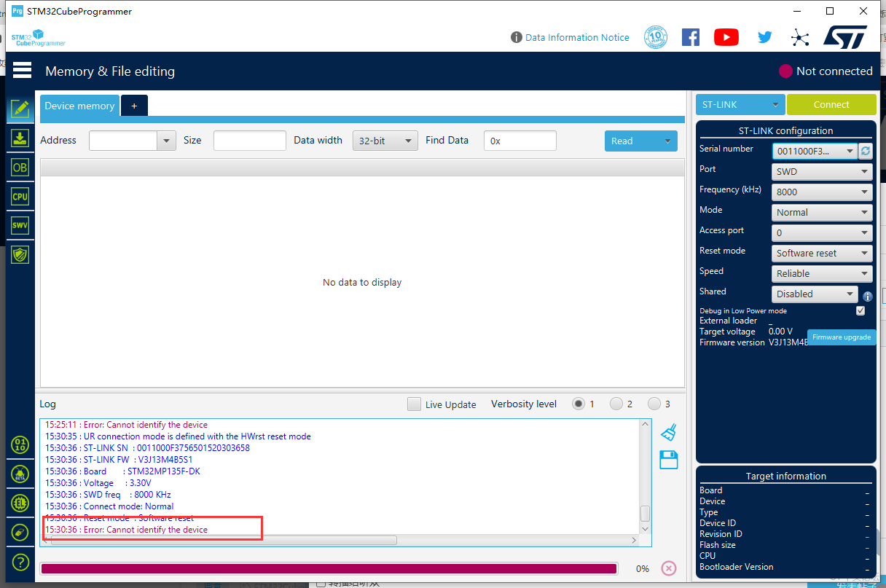This screenshot has height=588, width=886.
Task: Open the hamburger menu
Action: coord(22,70)
